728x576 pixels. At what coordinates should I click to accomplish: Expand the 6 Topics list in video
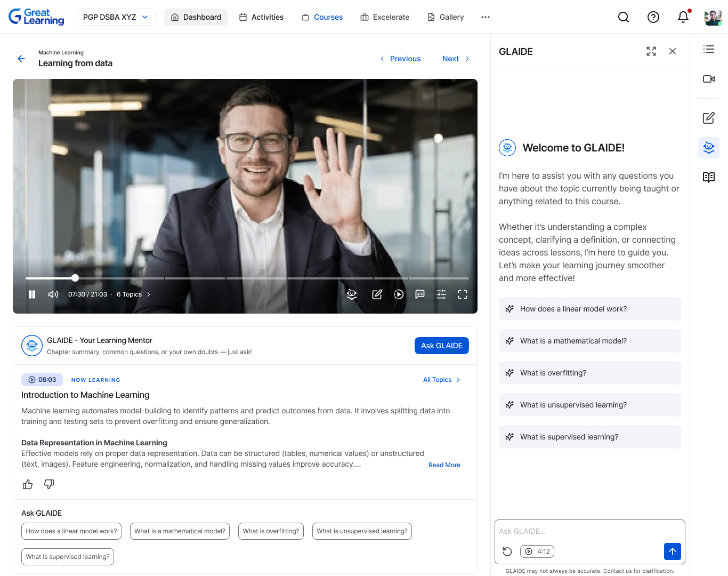click(x=133, y=294)
